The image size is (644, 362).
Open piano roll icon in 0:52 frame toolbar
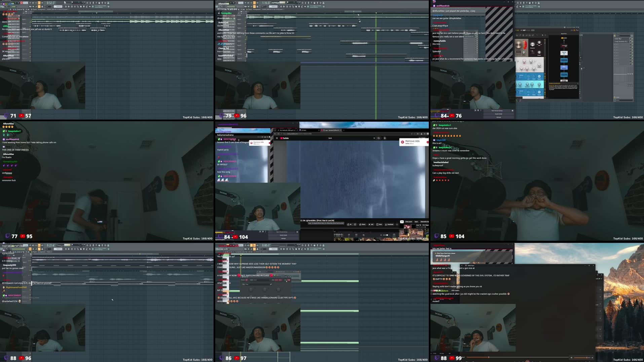69,6
